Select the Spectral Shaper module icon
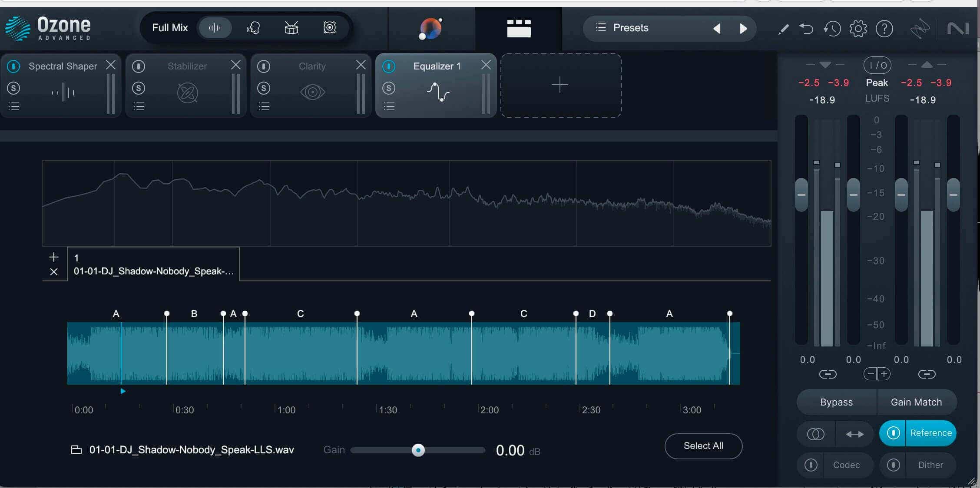980x488 pixels. click(x=63, y=92)
